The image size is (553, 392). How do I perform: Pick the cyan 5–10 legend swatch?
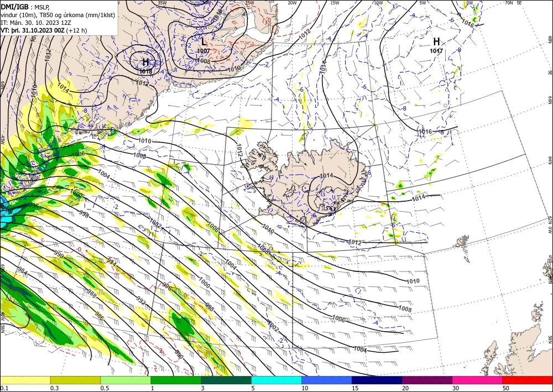point(276,380)
